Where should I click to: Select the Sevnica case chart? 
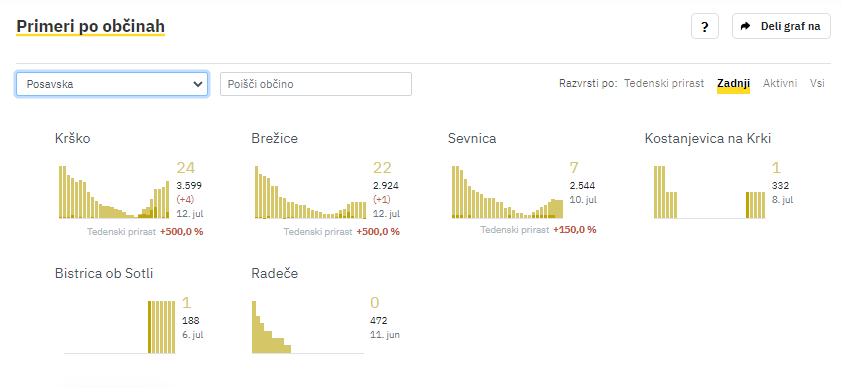[x=507, y=192]
